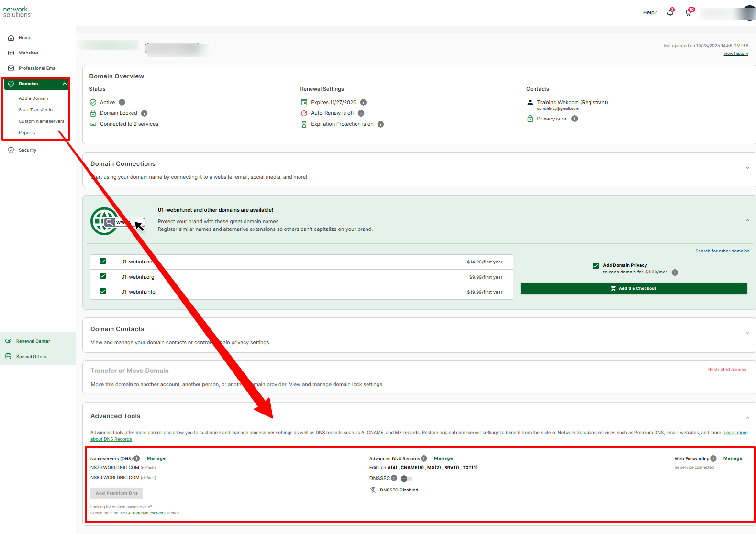This screenshot has width=756, height=534.
Task: Expand the Domain Contacts section
Action: pos(747,333)
